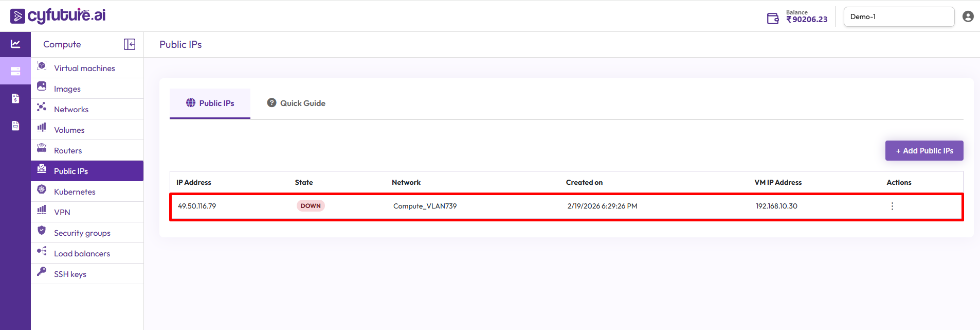Select the Public IPs tab

pos(210,103)
